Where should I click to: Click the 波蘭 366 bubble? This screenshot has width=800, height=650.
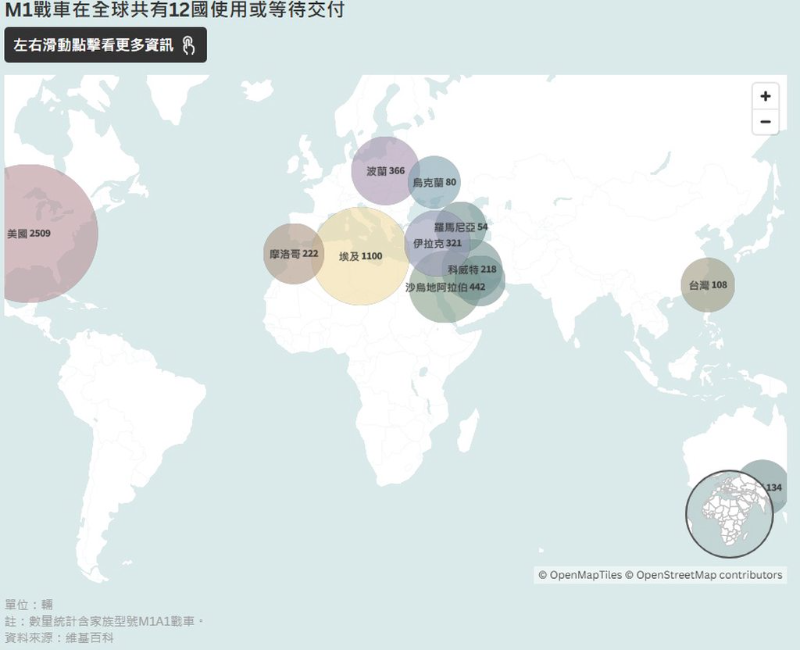384,171
